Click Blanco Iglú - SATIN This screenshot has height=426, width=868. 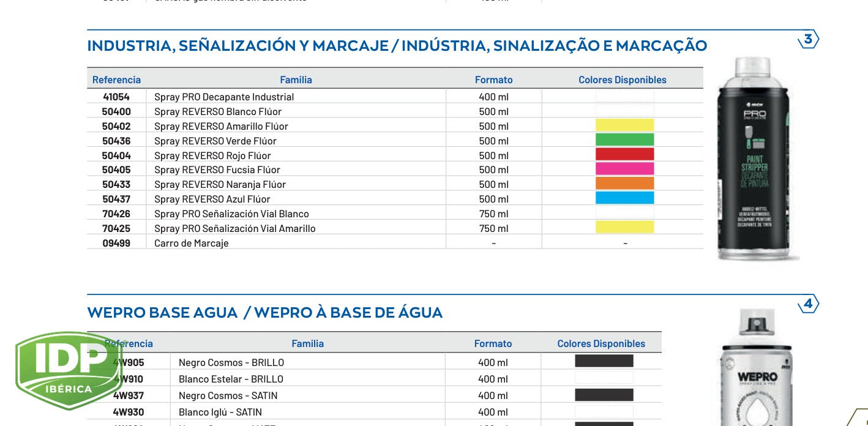(220, 412)
